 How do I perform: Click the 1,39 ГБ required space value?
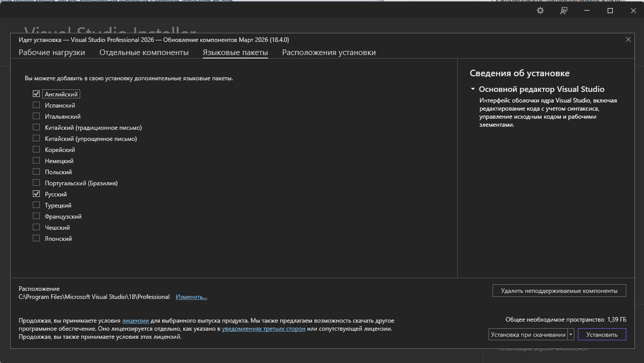(x=617, y=320)
